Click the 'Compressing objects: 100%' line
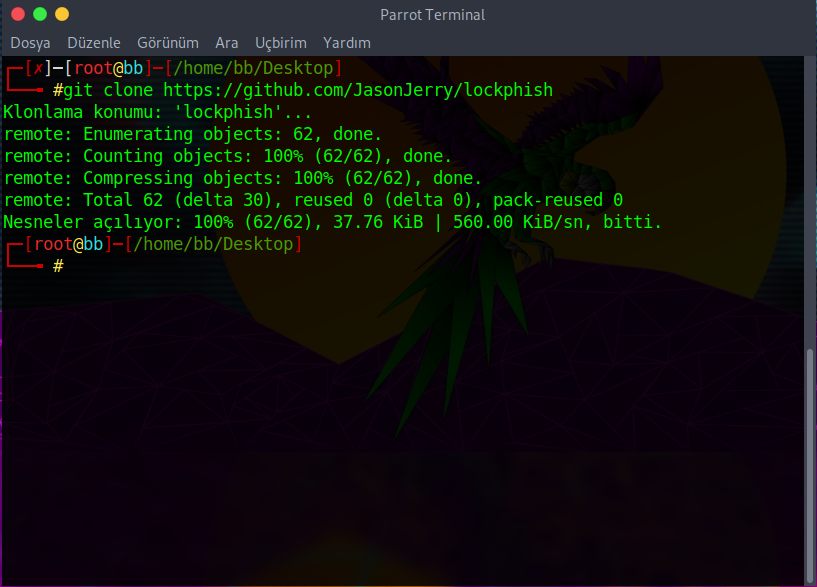This screenshot has height=587, width=817. pyautogui.click(x=243, y=178)
